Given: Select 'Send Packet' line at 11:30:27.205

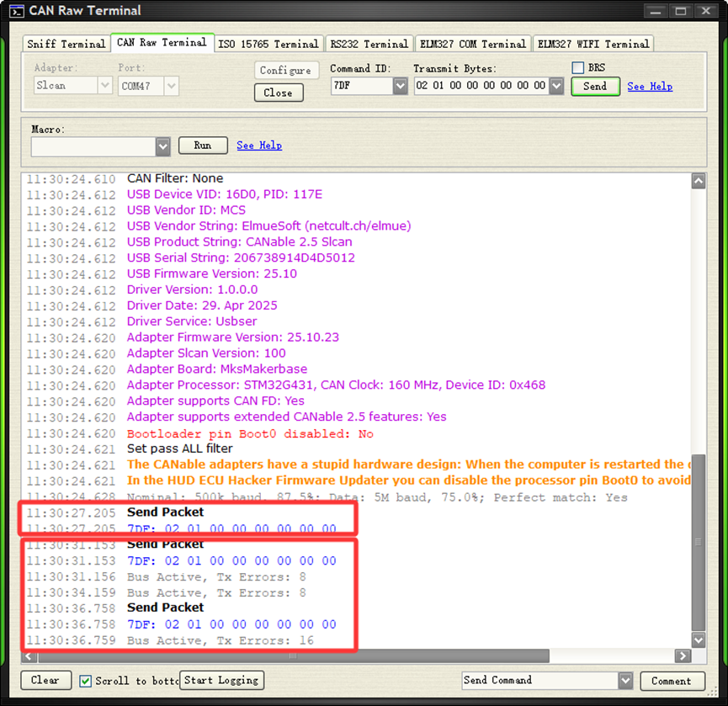Looking at the screenshot, I should pos(165,512).
